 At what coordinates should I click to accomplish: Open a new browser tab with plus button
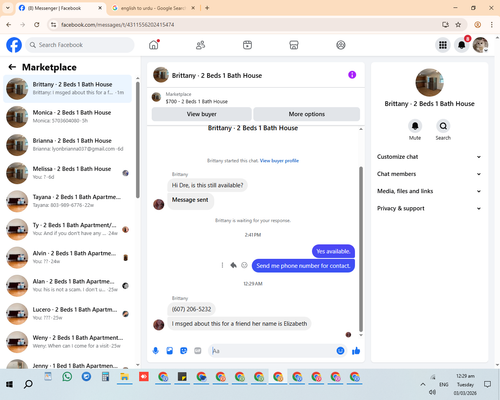pos(207,8)
